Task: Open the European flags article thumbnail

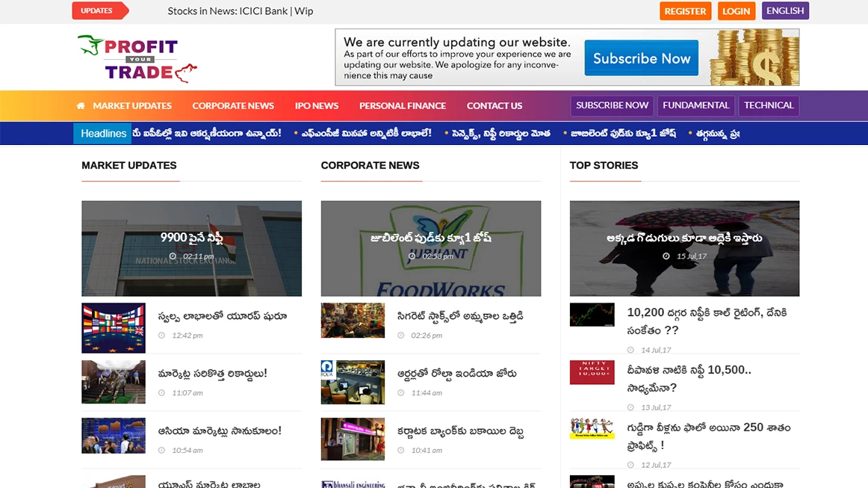Action: click(114, 328)
